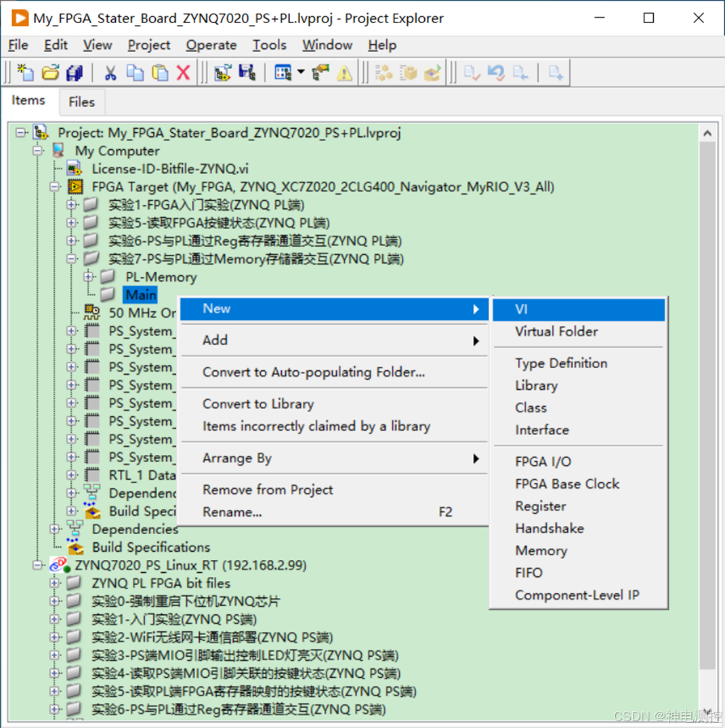
Task: Switch to the Items tab
Action: tap(28, 100)
